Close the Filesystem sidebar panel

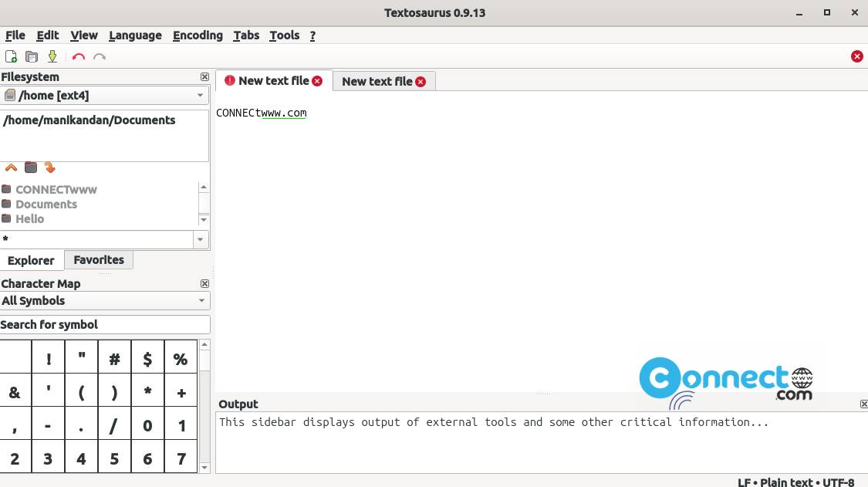tap(204, 77)
